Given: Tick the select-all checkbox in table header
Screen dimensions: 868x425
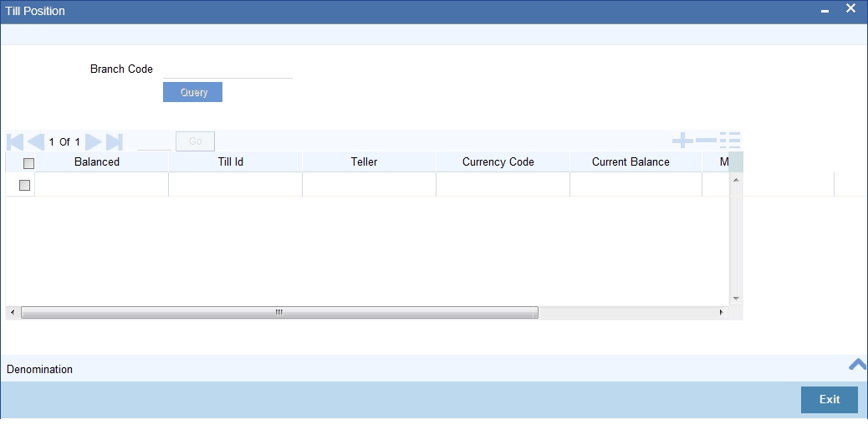Looking at the screenshot, I should click(x=28, y=163).
